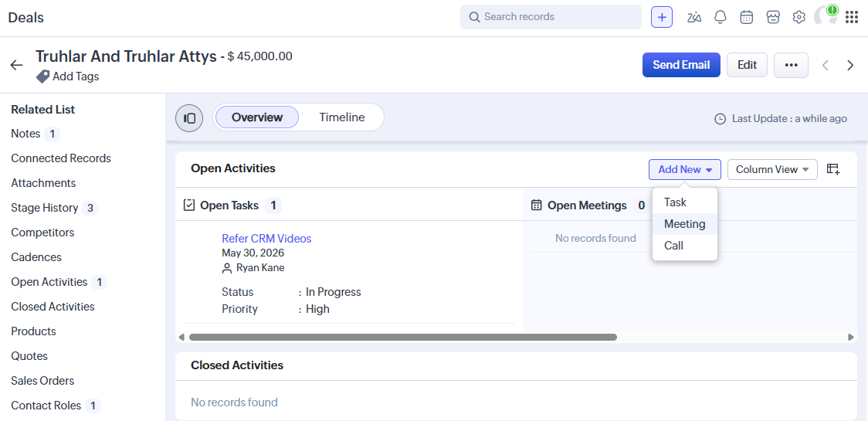
Task: Click the horizontal scrollbar thumb
Action: coord(403,337)
